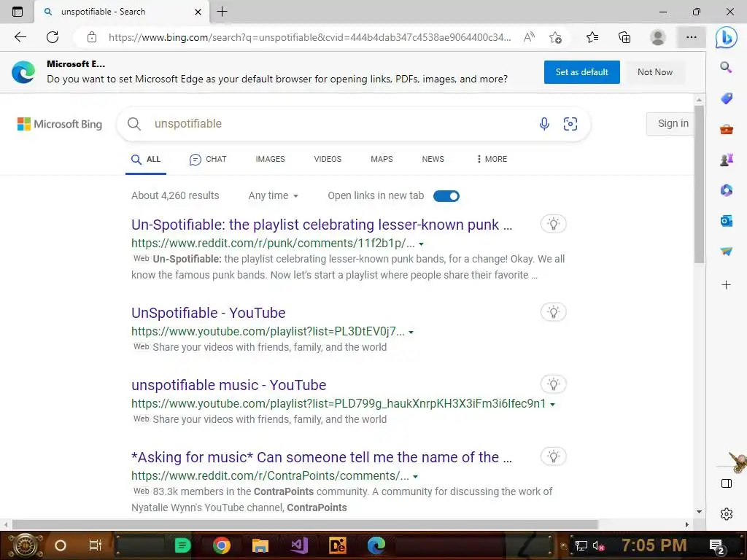747x560 pixels.
Task: Open Edge Settings and more menu
Action: [x=692, y=37]
